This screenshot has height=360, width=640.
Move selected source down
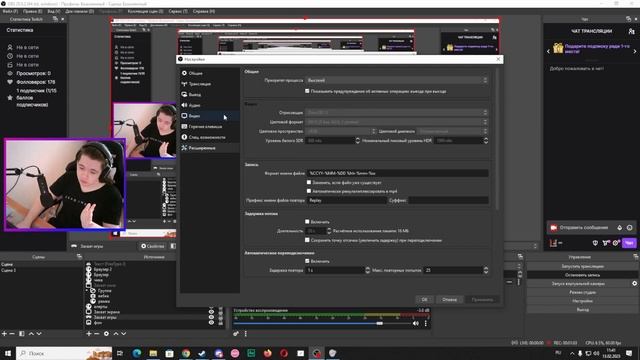coord(124,333)
